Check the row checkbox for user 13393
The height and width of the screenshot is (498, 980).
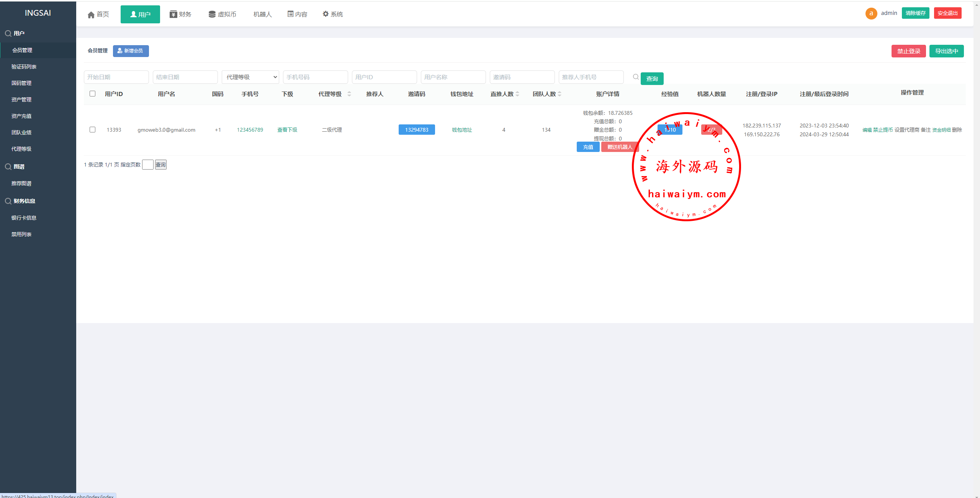click(x=92, y=129)
